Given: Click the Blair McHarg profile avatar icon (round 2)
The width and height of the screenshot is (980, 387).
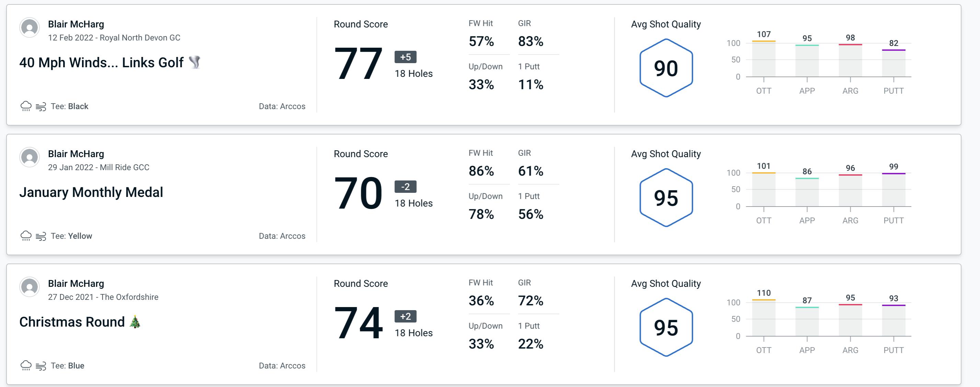Looking at the screenshot, I should [x=30, y=161].
